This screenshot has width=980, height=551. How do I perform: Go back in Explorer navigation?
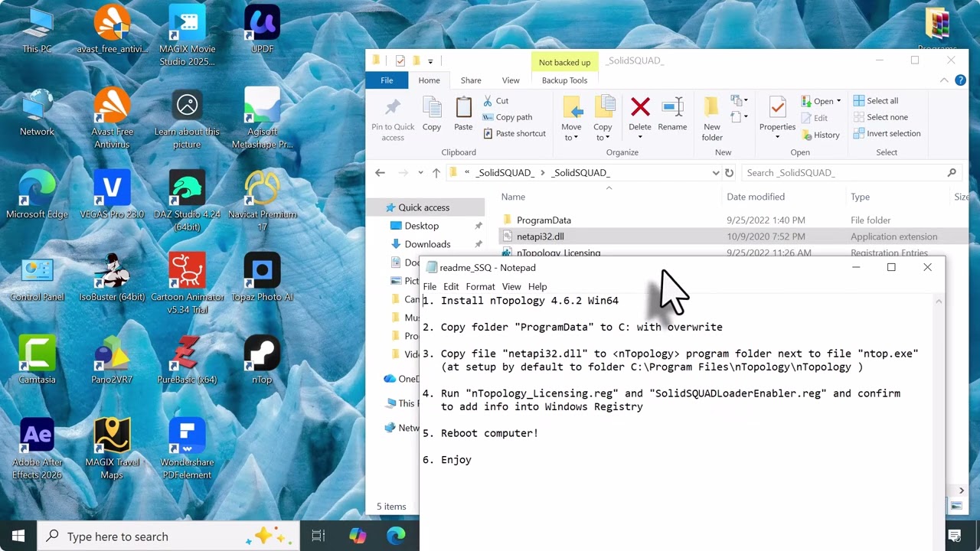point(380,173)
